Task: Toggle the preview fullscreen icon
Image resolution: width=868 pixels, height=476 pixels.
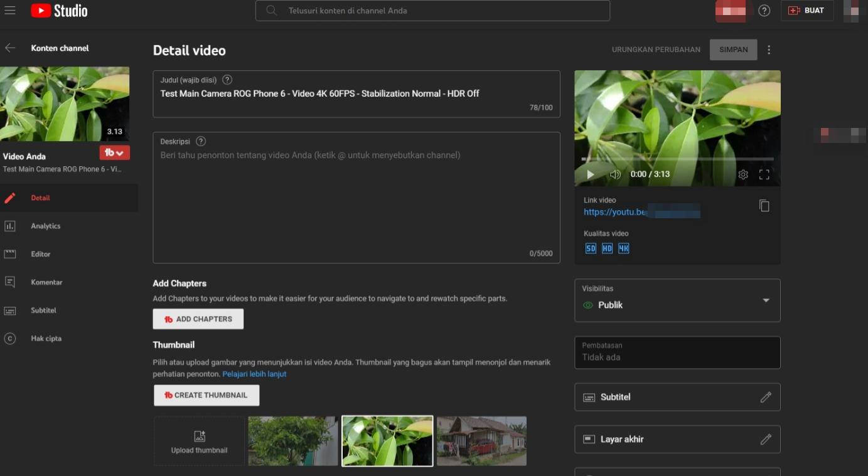Action: click(x=764, y=174)
